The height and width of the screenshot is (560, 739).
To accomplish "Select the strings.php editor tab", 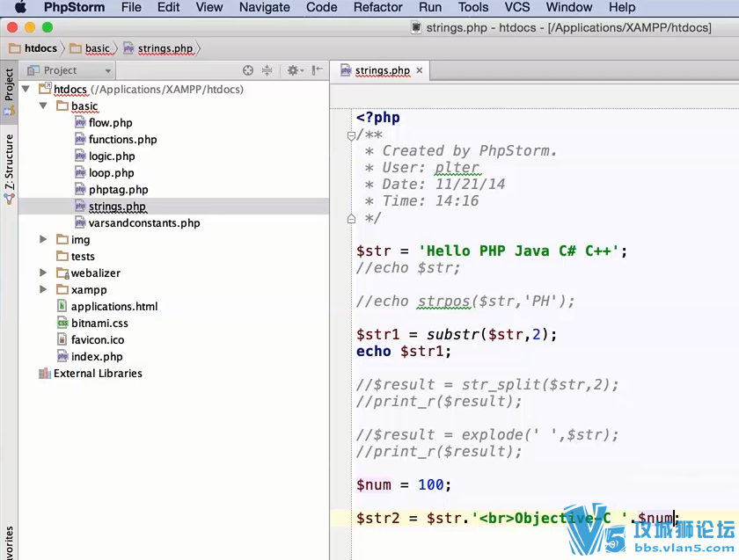I will pos(382,70).
